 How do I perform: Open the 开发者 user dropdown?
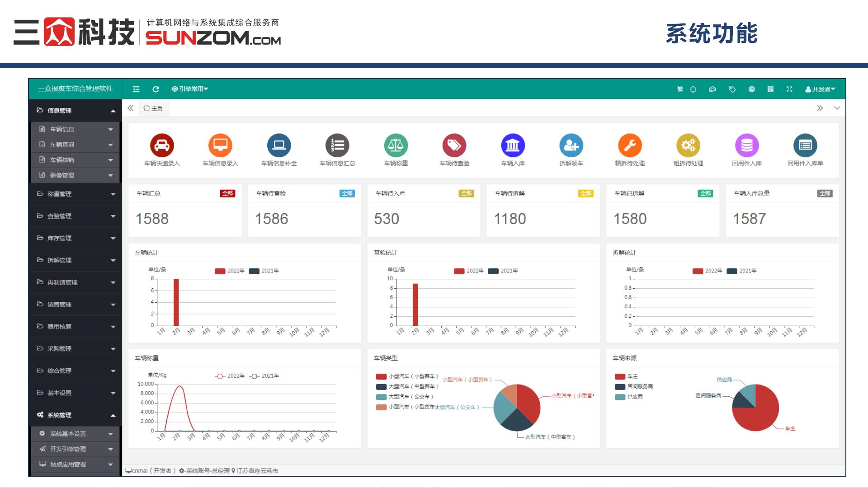point(820,89)
